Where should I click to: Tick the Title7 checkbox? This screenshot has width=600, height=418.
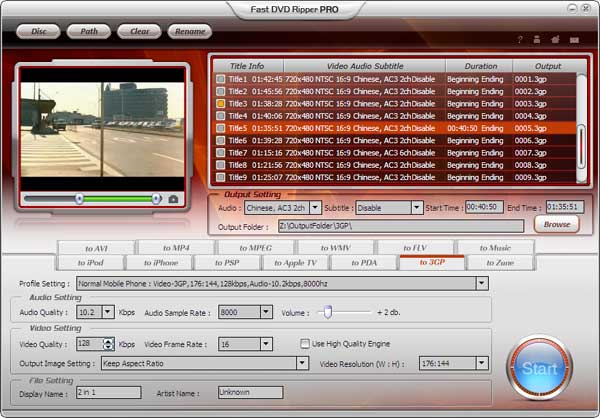[220, 153]
